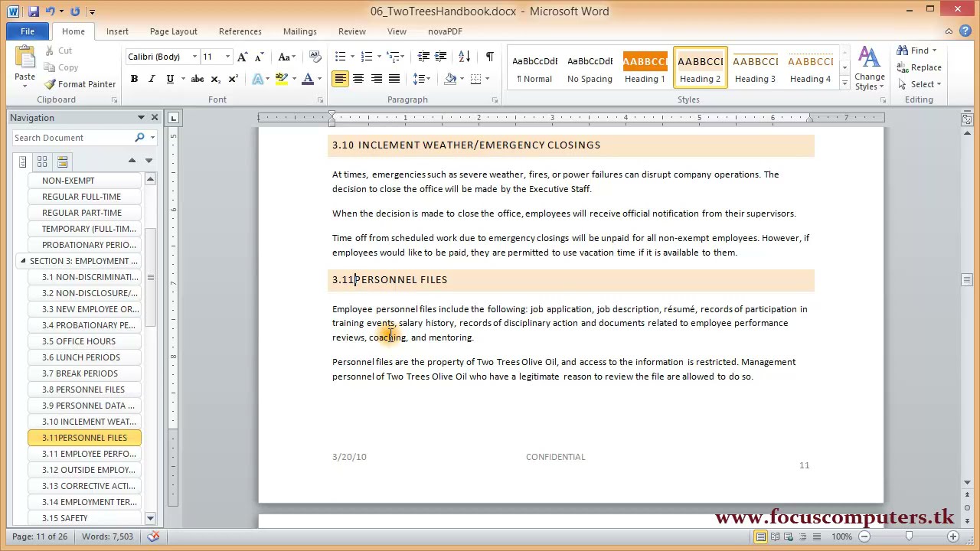
Task: Open the Bullets dropdown arrow
Action: (351, 57)
